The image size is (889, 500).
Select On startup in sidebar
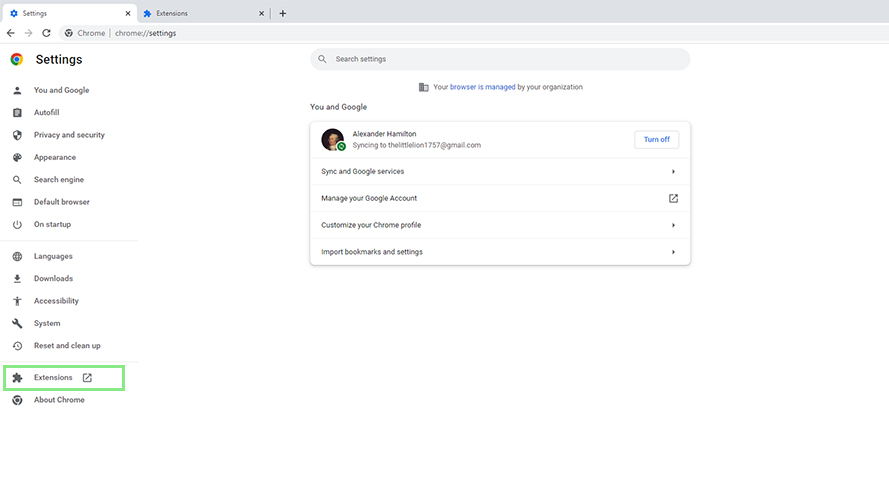tap(52, 224)
